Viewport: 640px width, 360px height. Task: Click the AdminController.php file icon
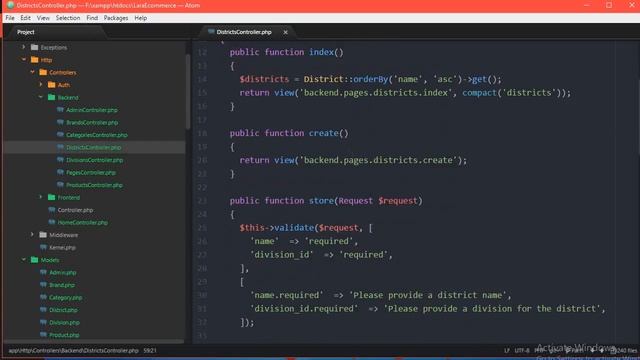tap(60, 110)
